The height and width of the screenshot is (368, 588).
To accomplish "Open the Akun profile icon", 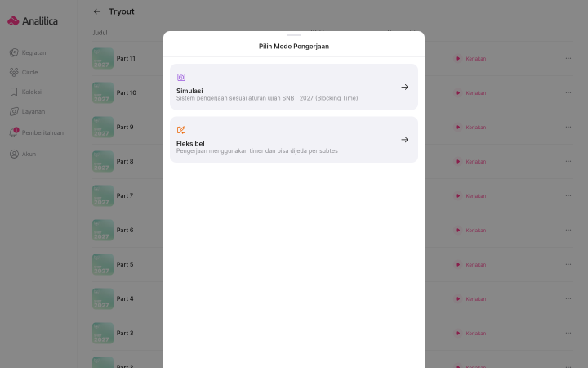I will point(14,154).
